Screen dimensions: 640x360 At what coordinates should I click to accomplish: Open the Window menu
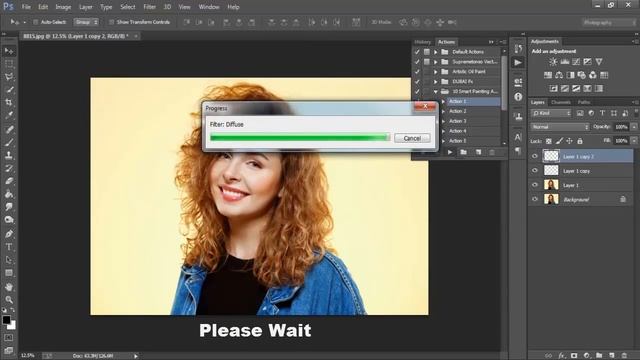[209, 7]
